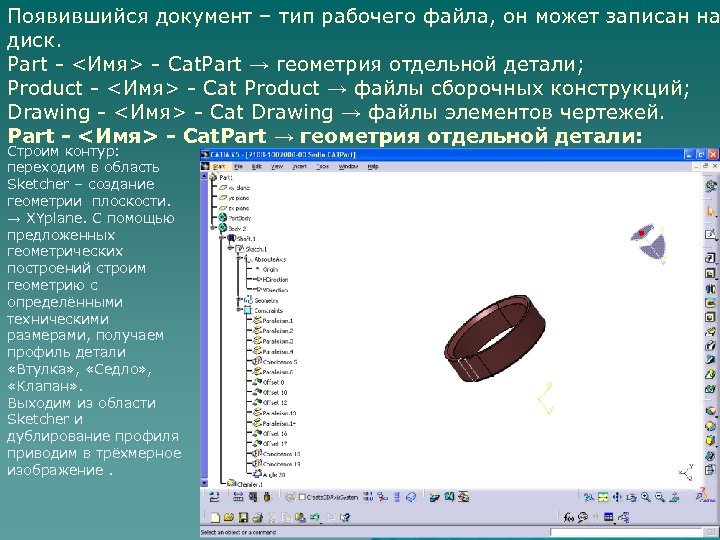The height and width of the screenshot is (540, 720).
Task: Click the New document icon
Action: coord(215,518)
